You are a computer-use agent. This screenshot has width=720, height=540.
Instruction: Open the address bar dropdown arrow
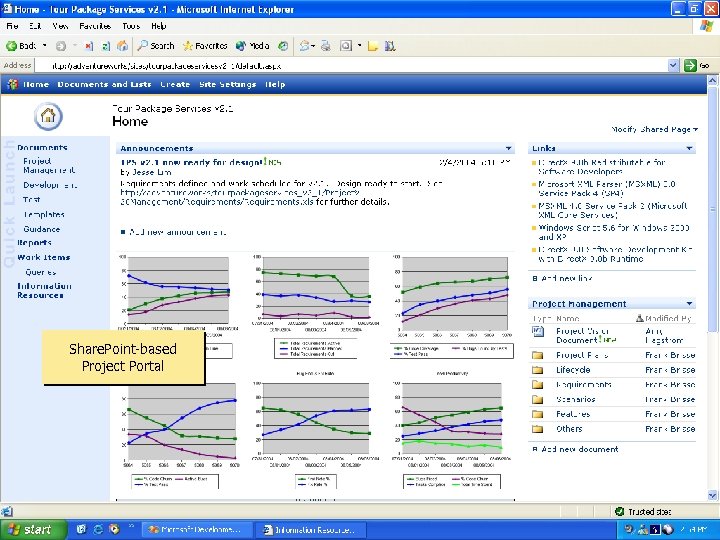(673, 66)
